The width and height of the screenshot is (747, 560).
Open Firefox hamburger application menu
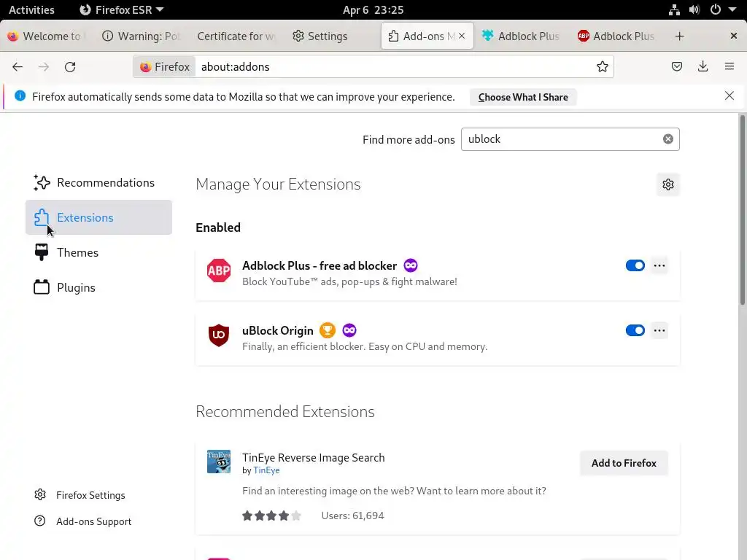729,67
